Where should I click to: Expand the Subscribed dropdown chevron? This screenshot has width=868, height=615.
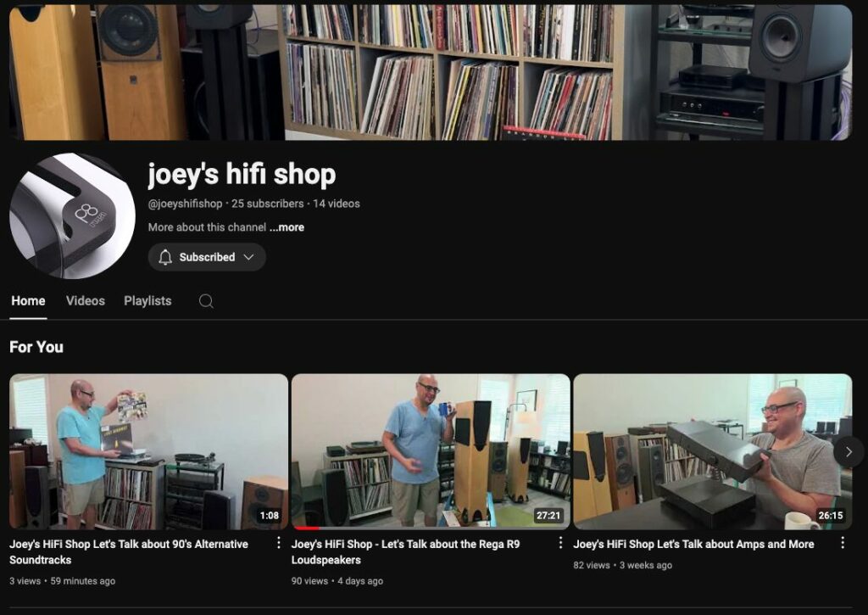pos(248,257)
